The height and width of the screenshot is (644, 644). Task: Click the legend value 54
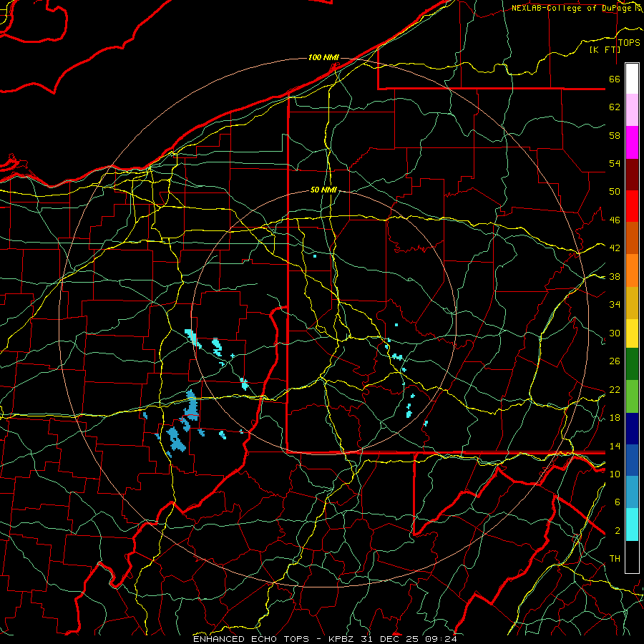click(615, 163)
